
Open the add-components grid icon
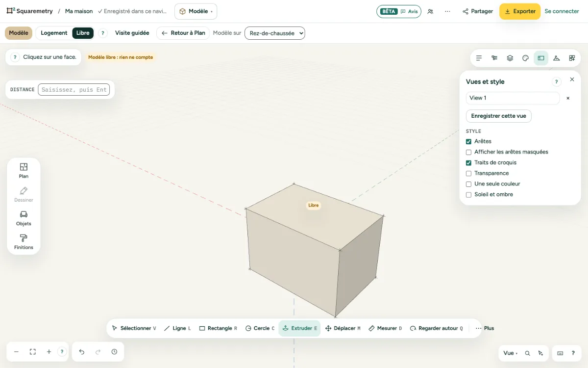click(572, 58)
